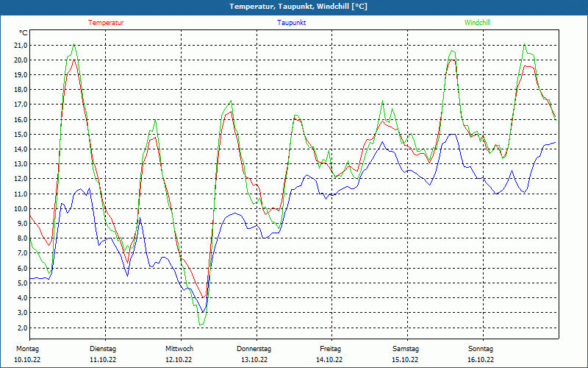The height and width of the screenshot is (368, 588).
Task: Click the 5,0 y-axis value
Action: coord(22,283)
